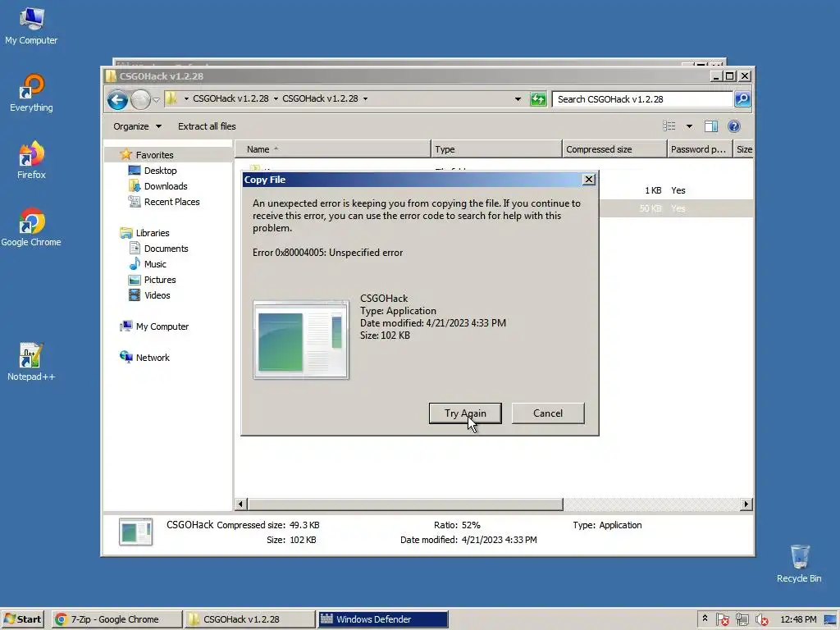This screenshot has width=840, height=630.
Task: Open the security flag tray icon
Action: point(722,619)
